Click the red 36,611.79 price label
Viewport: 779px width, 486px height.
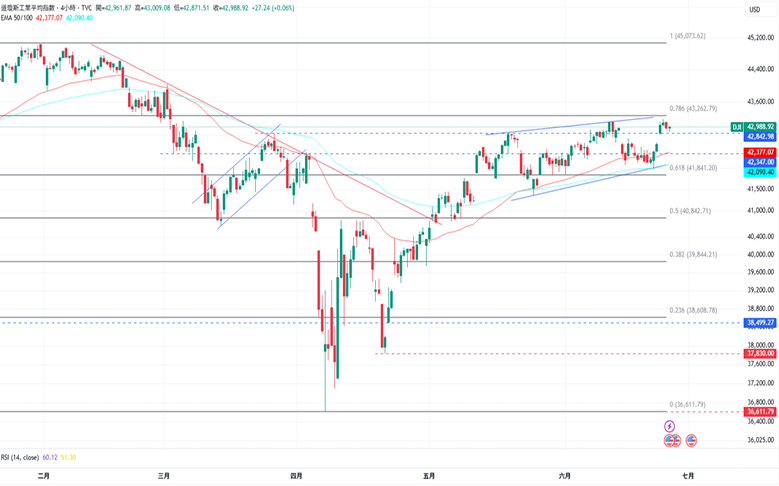pyautogui.click(x=760, y=411)
